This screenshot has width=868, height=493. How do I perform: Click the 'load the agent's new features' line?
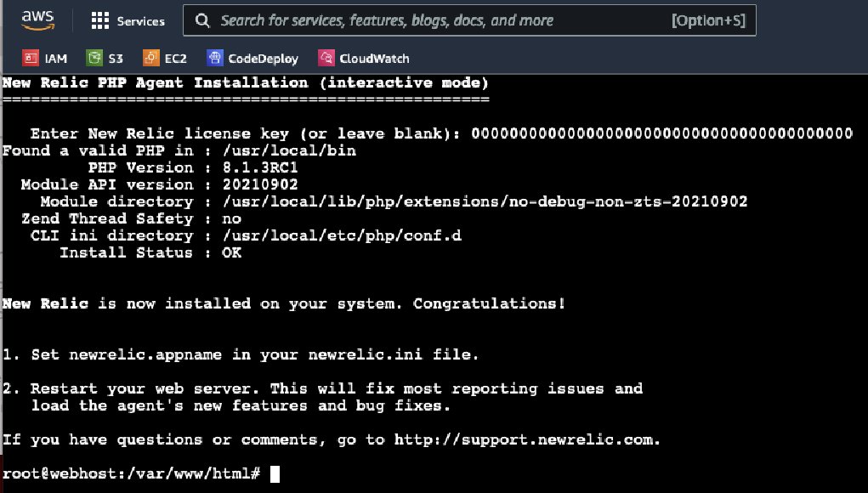(241, 405)
